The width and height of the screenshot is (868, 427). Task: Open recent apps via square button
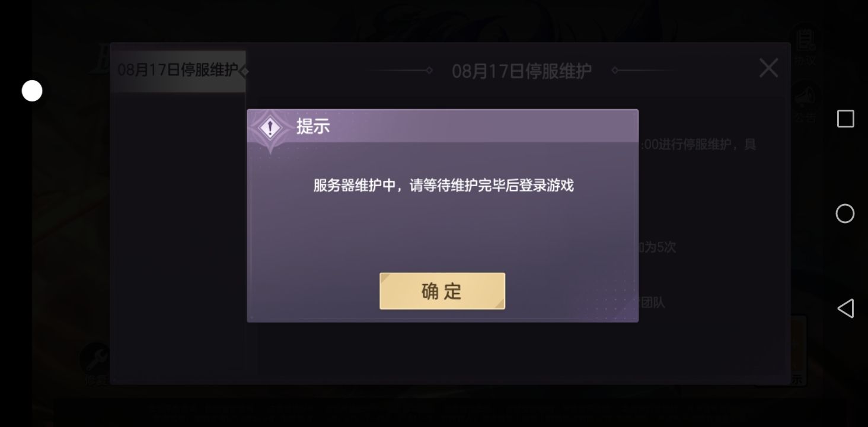845,119
